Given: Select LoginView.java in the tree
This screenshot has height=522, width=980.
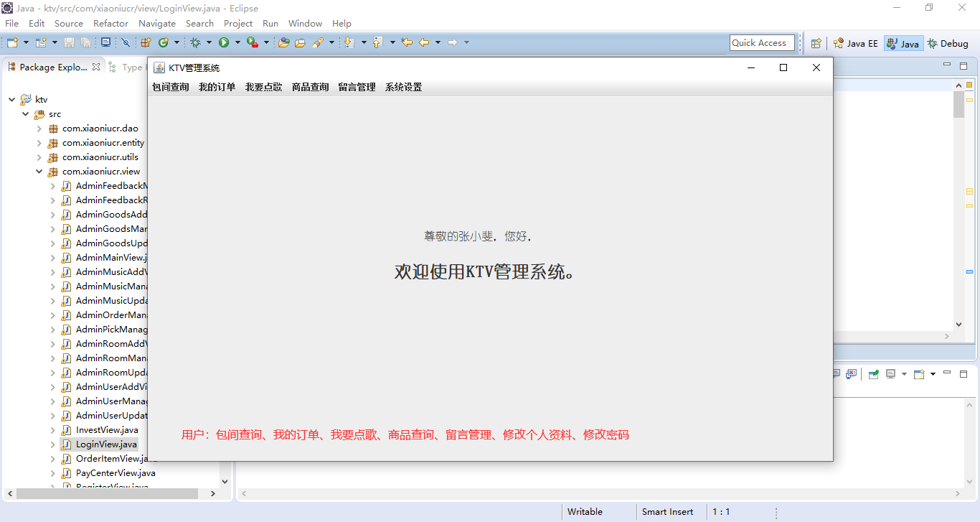Looking at the screenshot, I should (106, 444).
